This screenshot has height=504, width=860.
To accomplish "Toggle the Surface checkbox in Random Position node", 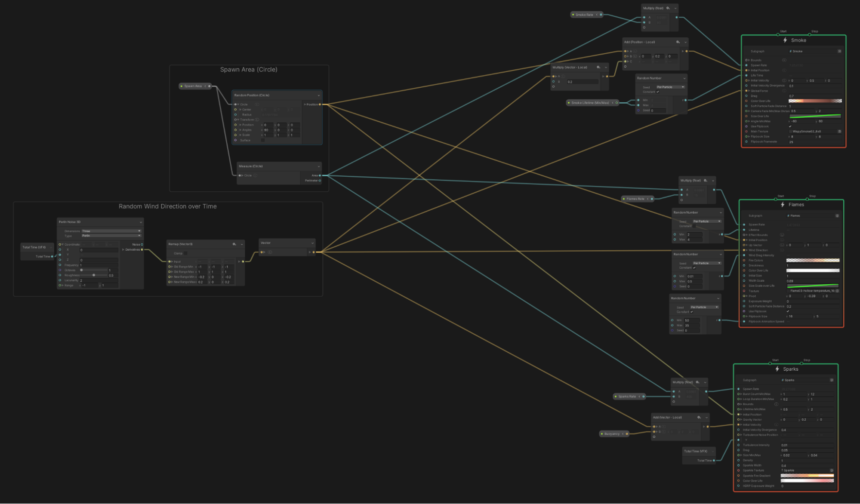I will 262,140.
